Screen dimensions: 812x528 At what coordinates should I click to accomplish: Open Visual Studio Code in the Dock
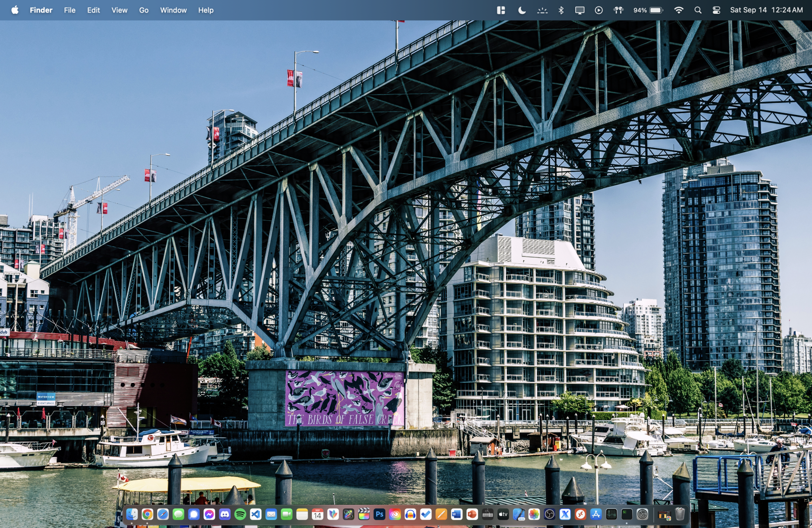[255, 515]
